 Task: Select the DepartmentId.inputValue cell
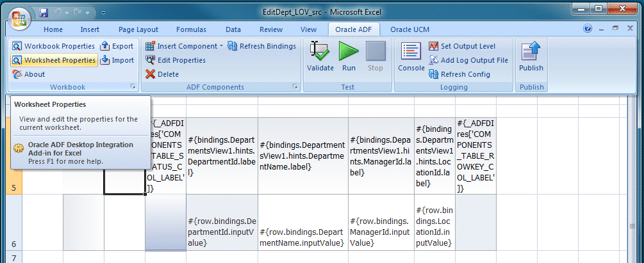[222, 223]
